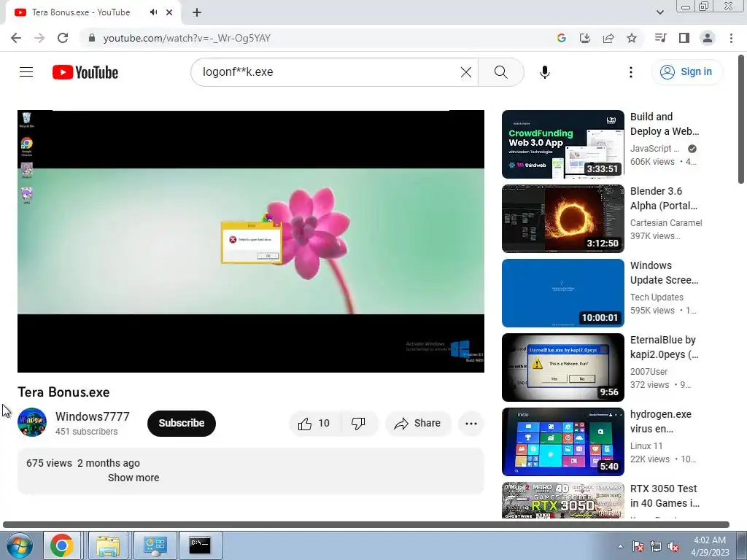Screen dimensions: 747x560
Task: Click the install/download icon in address bar
Action: coord(585,38)
